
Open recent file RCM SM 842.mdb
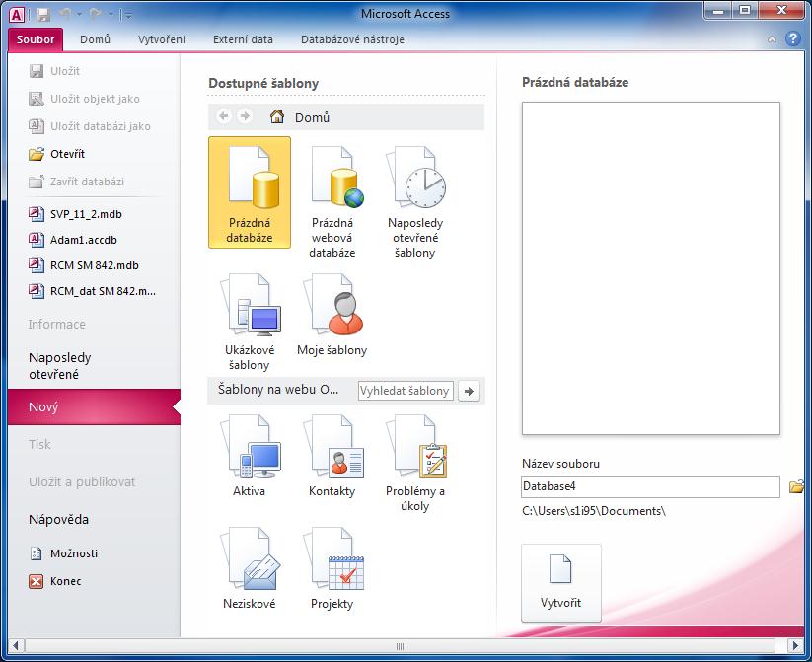(84, 265)
